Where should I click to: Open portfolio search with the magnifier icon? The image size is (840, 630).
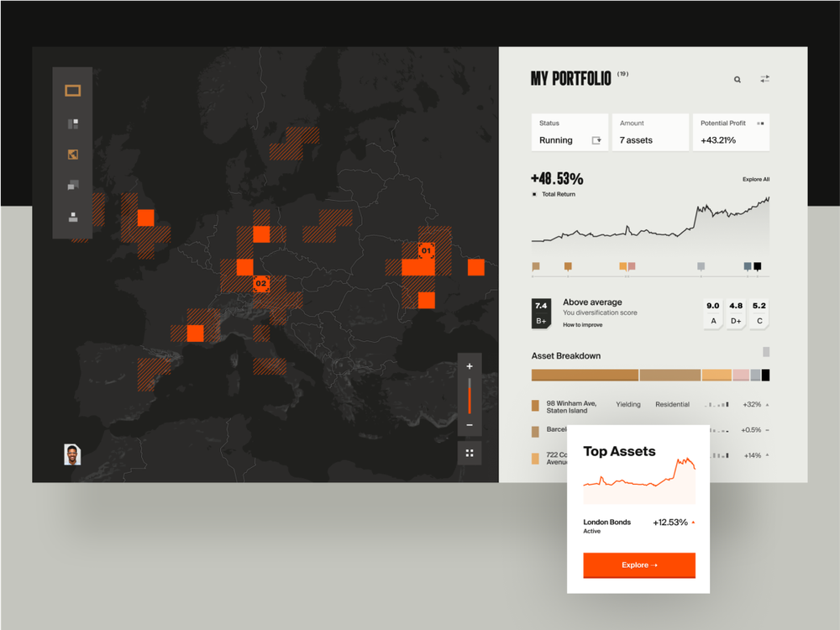click(x=737, y=79)
